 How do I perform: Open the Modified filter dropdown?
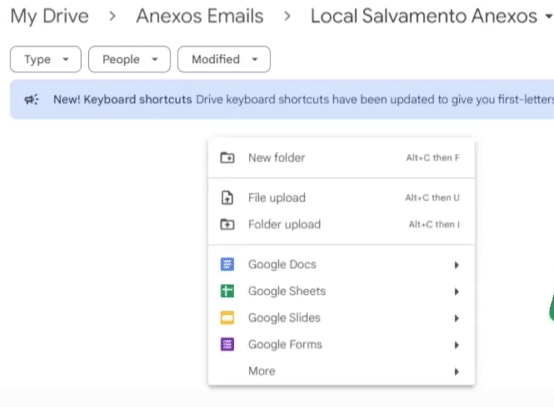pos(224,59)
